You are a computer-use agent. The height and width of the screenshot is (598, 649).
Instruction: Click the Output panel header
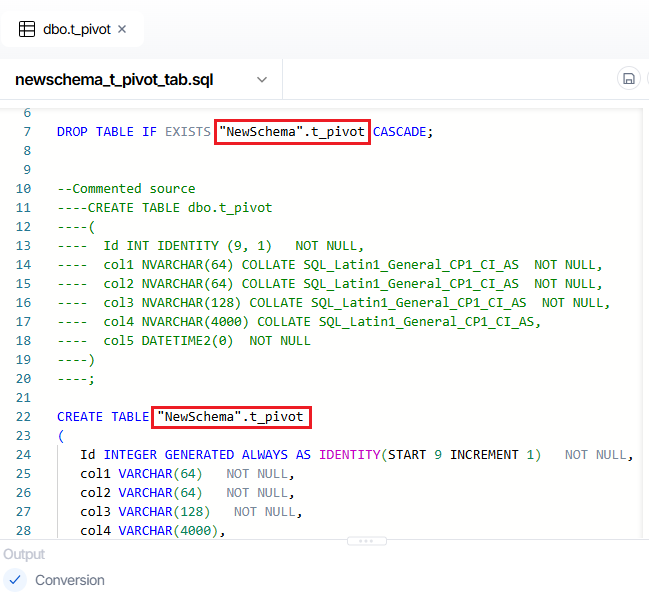23,554
